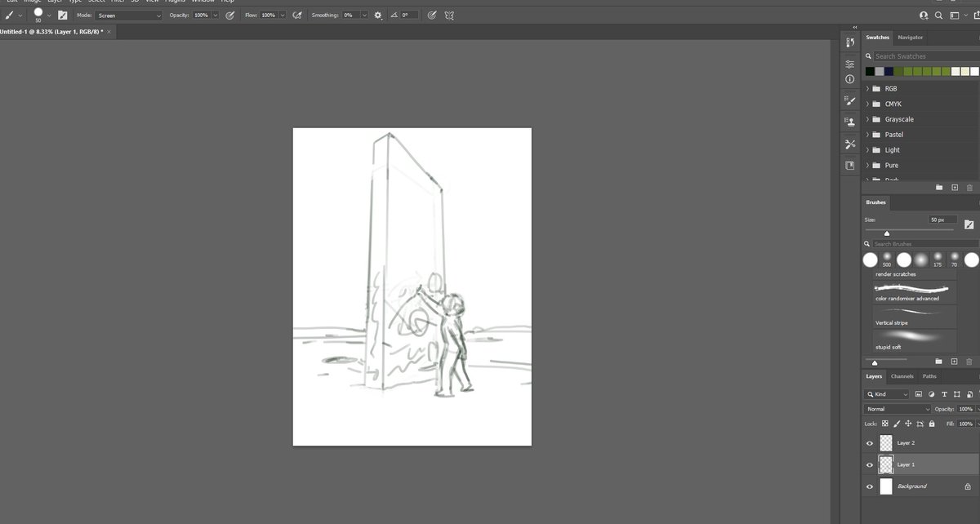The width and height of the screenshot is (980, 524).
Task: Expand the Grayscale swatch group
Action: coord(867,119)
